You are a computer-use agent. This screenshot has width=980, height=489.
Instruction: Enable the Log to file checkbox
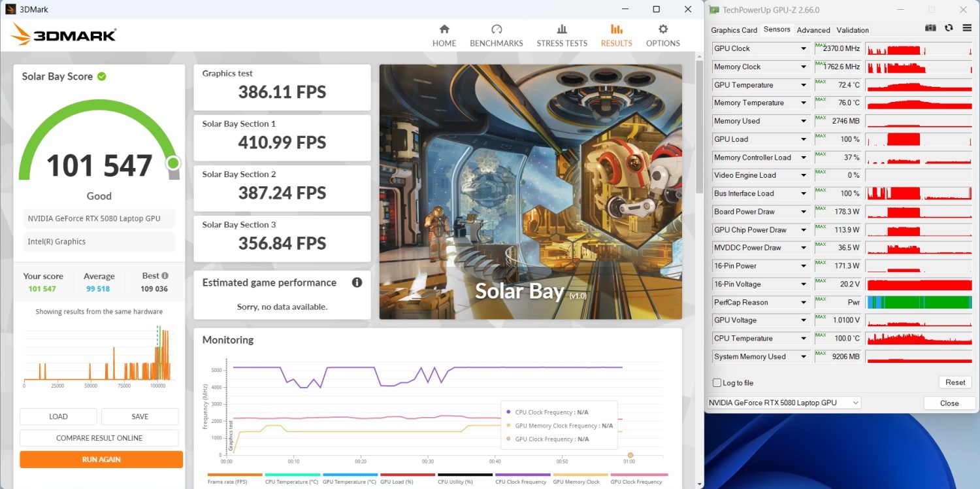[x=717, y=383]
